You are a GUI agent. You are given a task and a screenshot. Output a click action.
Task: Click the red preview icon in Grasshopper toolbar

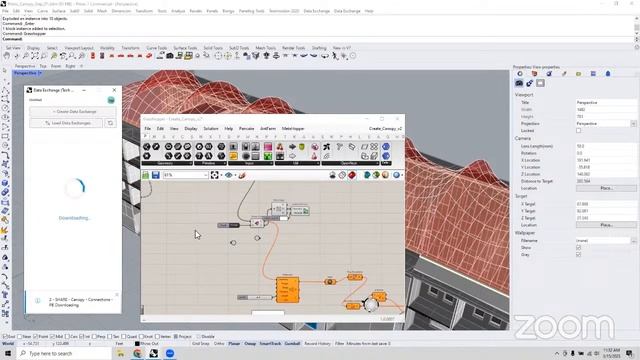[352, 175]
